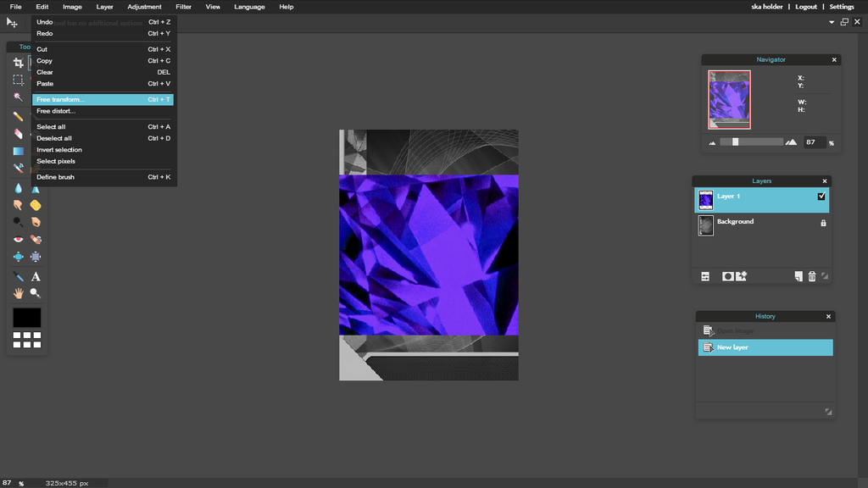
Task: Open the View menu
Action: point(213,7)
